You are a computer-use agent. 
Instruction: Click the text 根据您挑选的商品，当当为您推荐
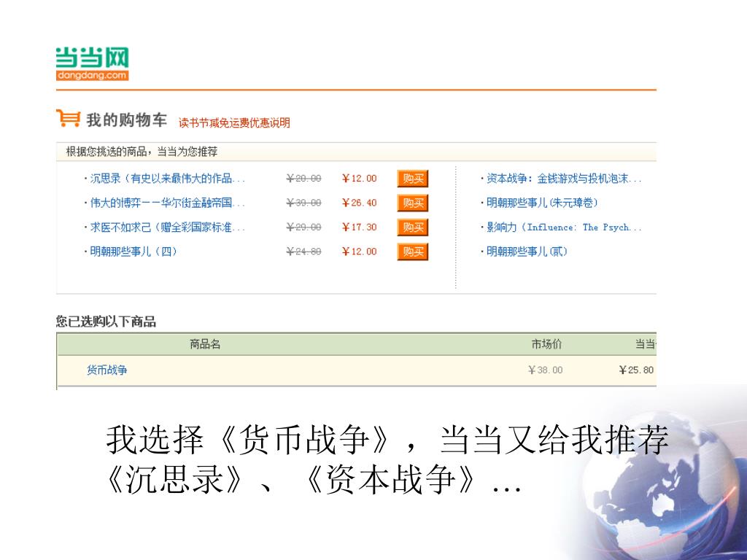coord(142,152)
